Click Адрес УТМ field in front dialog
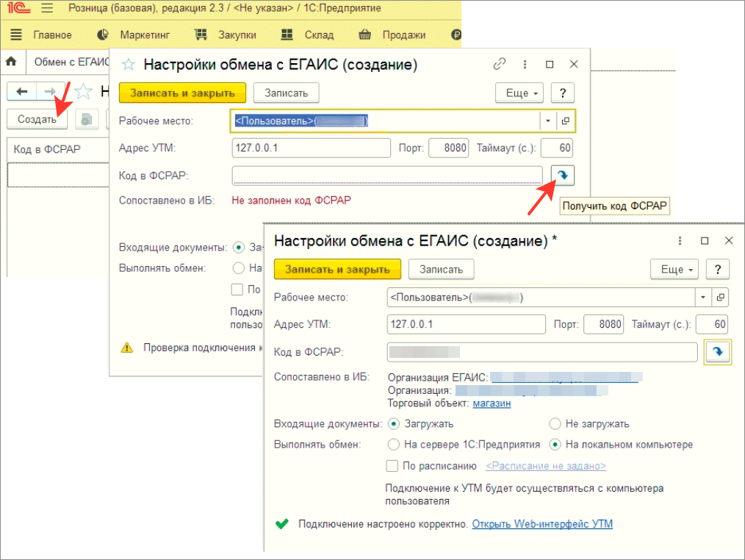Image resolution: width=745 pixels, height=560 pixels. click(x=466, y=324)
